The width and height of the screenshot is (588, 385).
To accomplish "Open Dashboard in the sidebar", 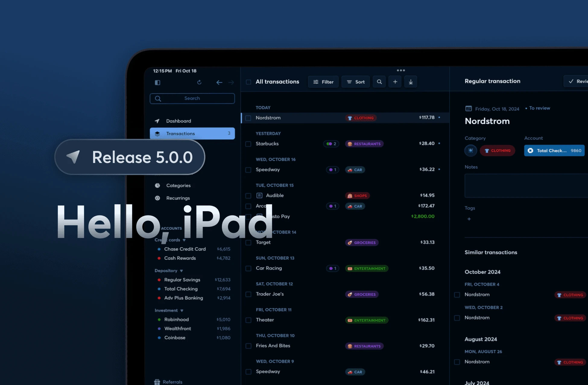I will [x=192, y=121].
